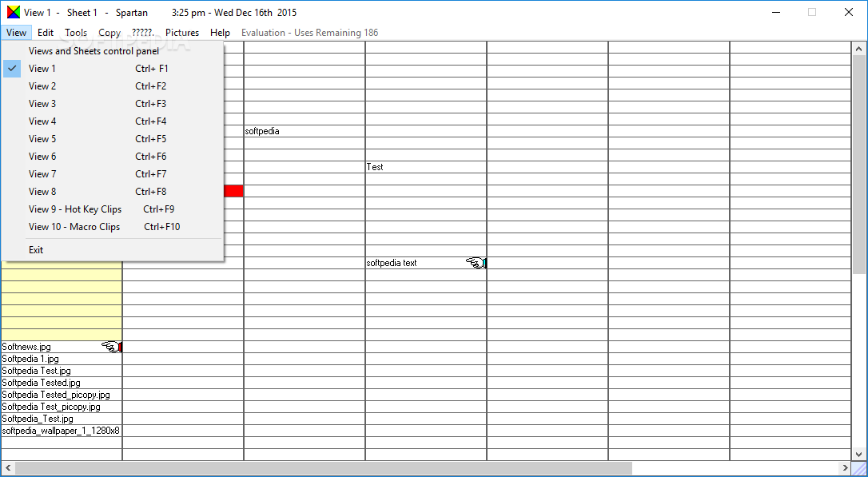The image size is (868, 477).
Task: Select the Softpedia 1.jpg cell
Action: (x=62, y=359)
